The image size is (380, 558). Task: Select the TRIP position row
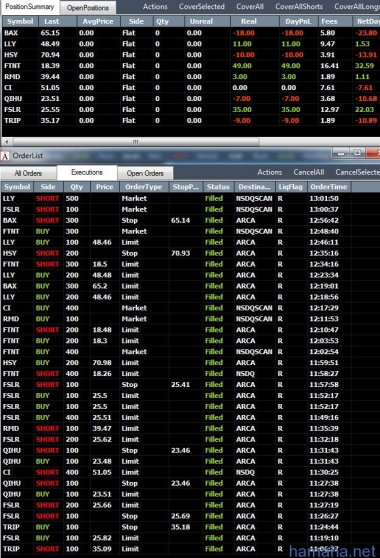191,121
